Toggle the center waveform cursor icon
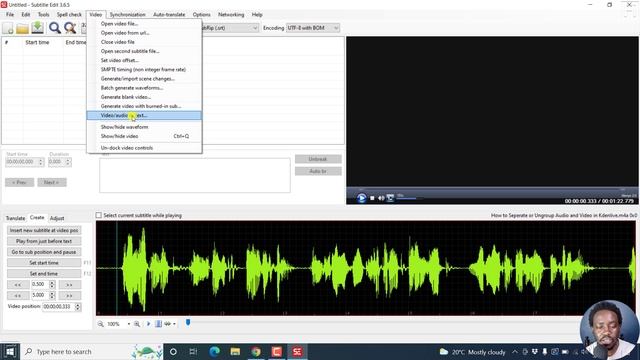This screenshot has height=360, width=640. point(158,324)
